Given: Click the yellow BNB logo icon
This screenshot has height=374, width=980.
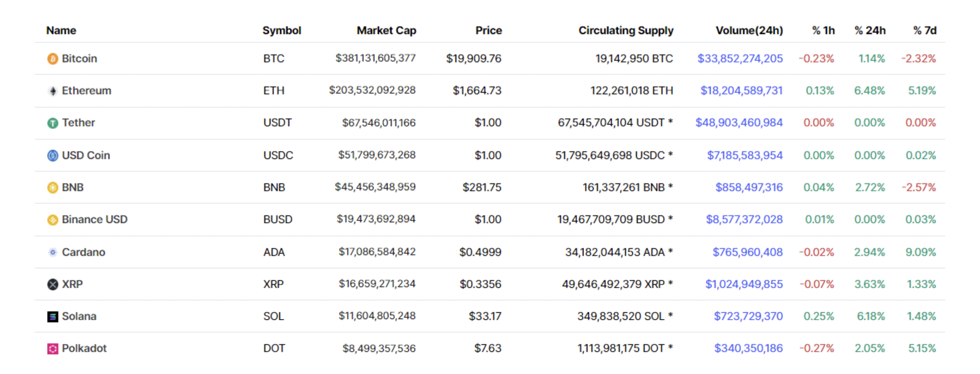Looking at the screenshot, I should pyautogui.click(x=52, y=188).
